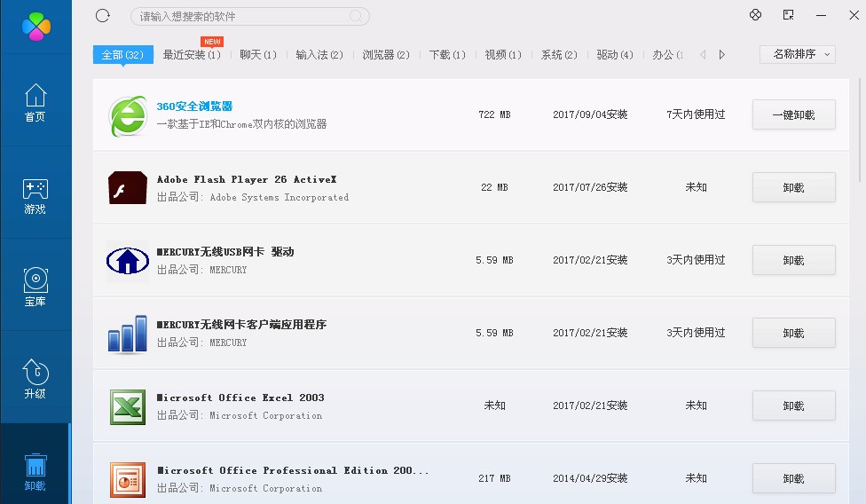
Task: Click the 360 software manager logo
Action: point(35,26)
